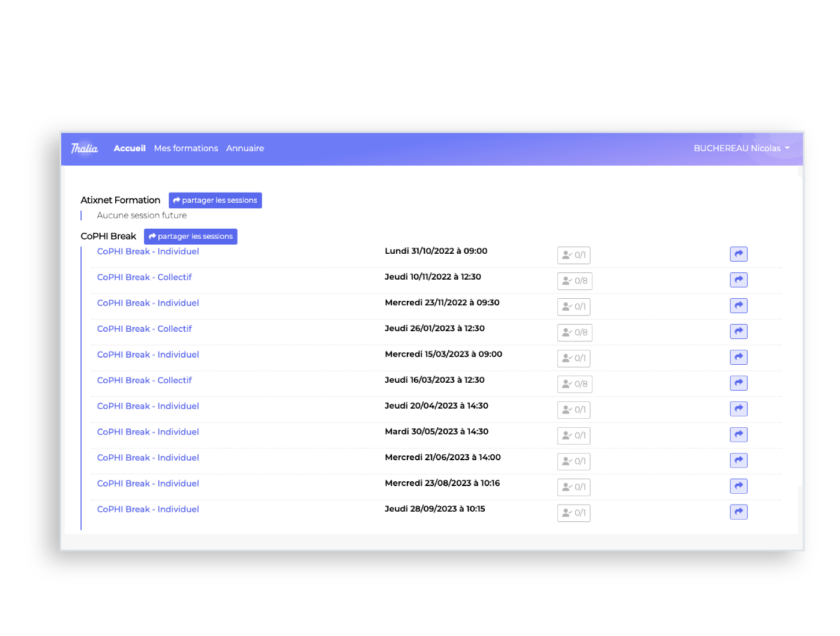
Task: Click share icon for Jeudi 20/04/2023 session
Action: click(738, 409)
